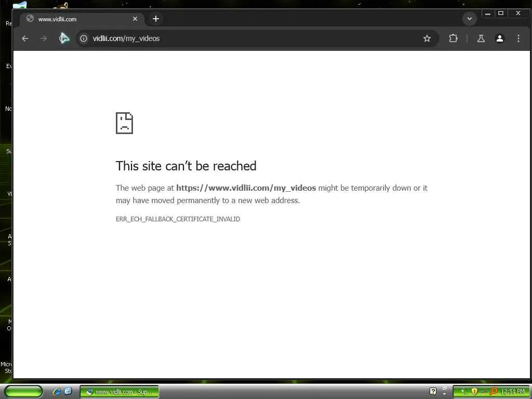Screen dimensions: 532x399
Task: Close the www.vidlii.com tab
Action: pos(135,19)
